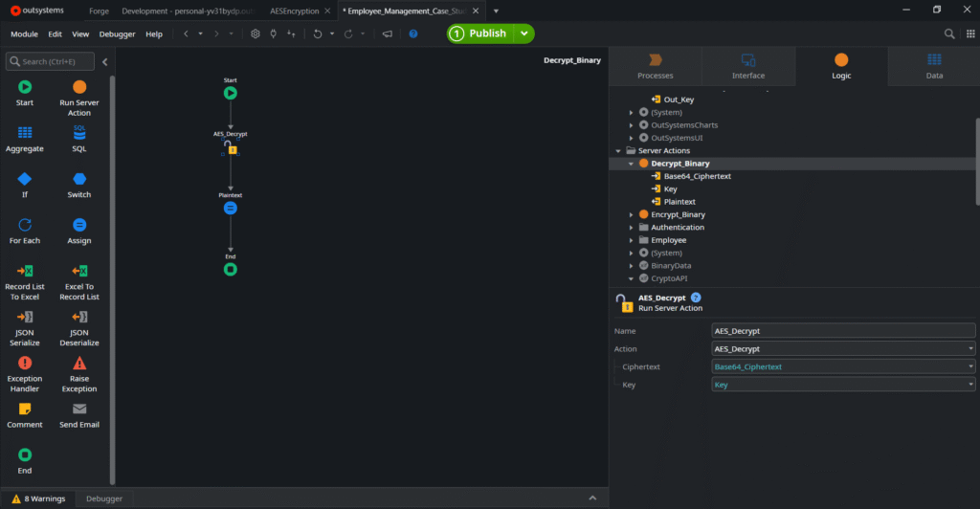Open the Action dropdown for AES_Decrypt

(970, 348)
